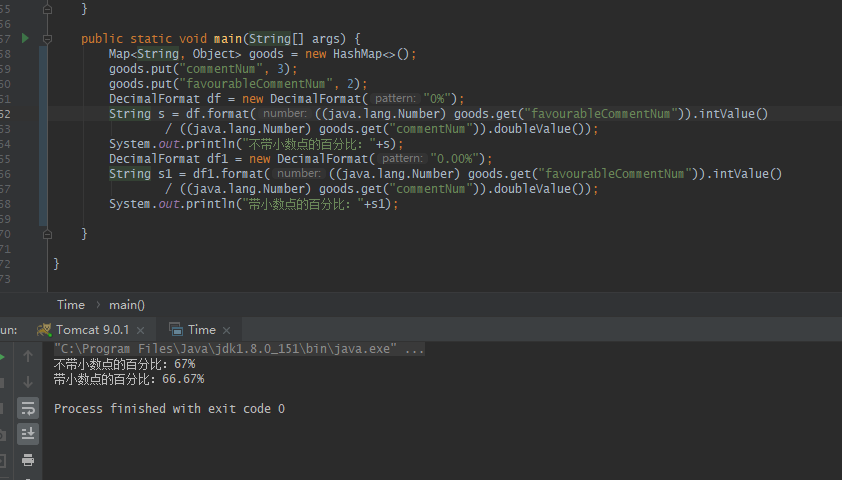This screenshot has height=480, width=842.
Task: Toggle soft-wrap in console
Action: click(x=28, y=408)
